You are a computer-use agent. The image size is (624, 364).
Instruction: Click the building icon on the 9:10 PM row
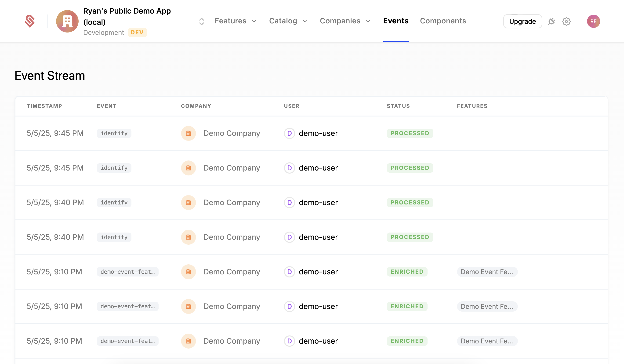[x=189, y=272]
